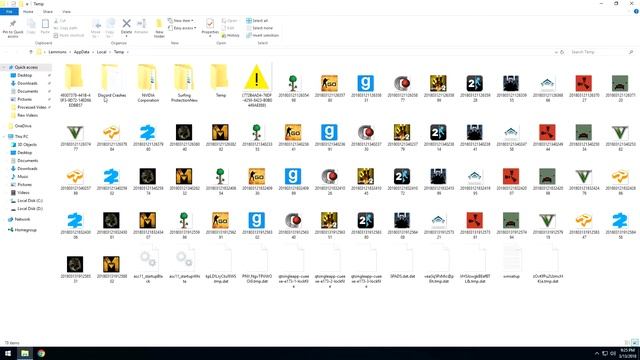Open Music under This PC

(x=20, y=177)
